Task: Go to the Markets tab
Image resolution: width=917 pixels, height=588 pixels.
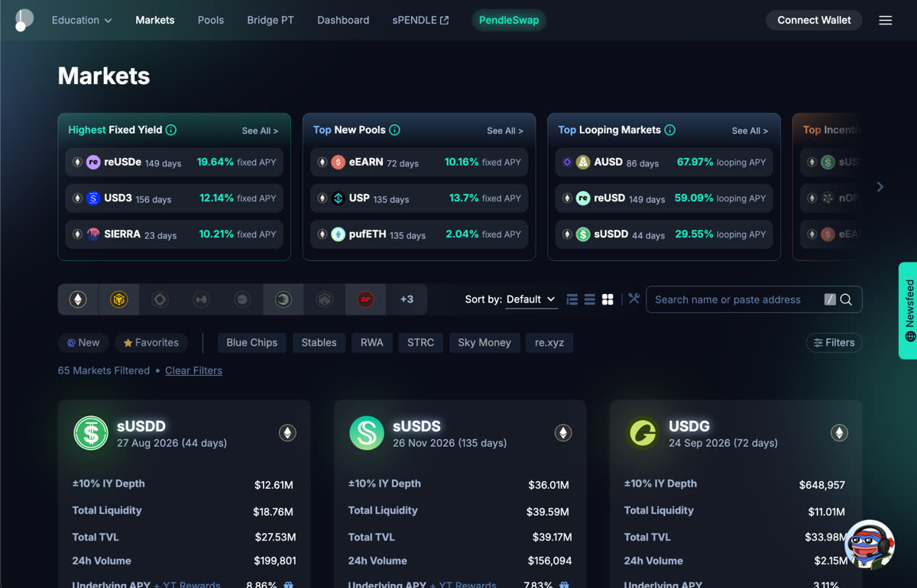Action: (x=155, y=20)
